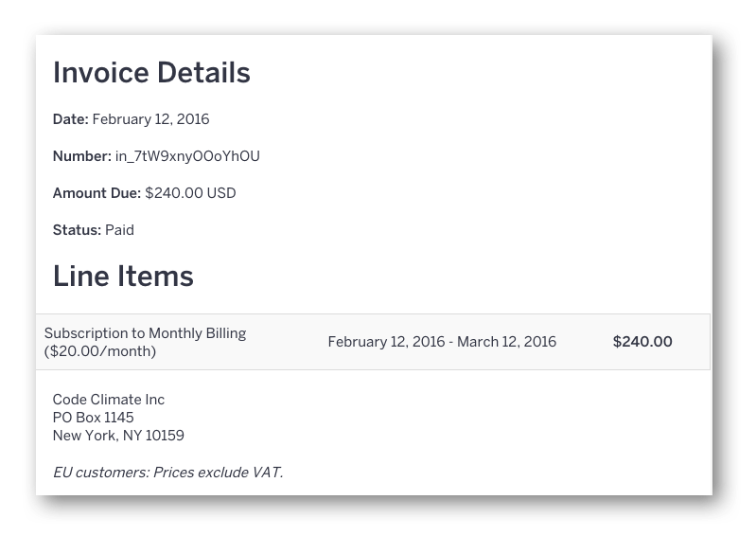Select the Amount Due label
Image resolution: width=756 pixels, height=536 pixels.
pos(97,193)
